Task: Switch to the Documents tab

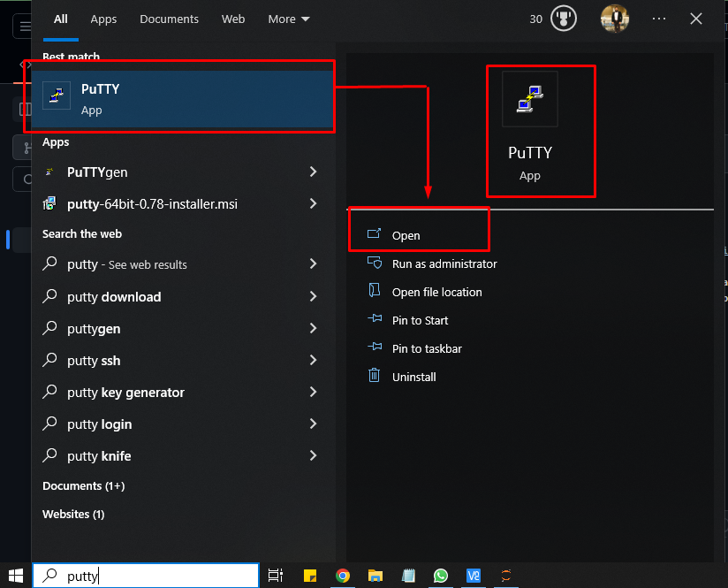Action: pos(169,19)
